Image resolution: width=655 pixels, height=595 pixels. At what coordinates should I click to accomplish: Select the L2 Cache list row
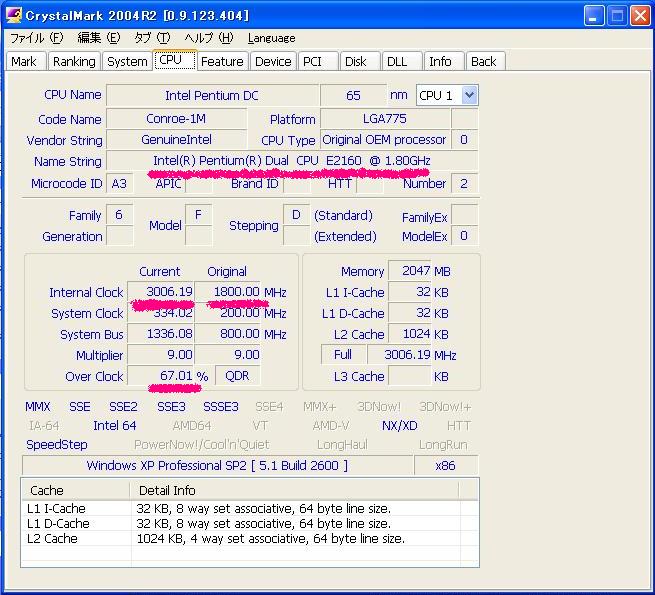point(250,539)
